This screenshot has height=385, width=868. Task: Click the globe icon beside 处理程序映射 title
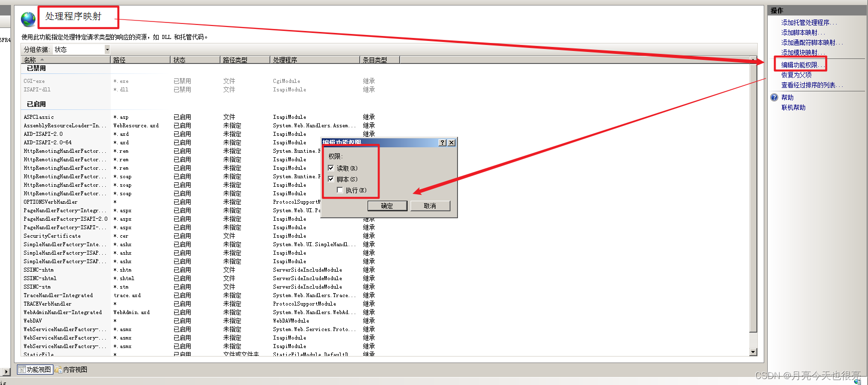coord(28,19)
